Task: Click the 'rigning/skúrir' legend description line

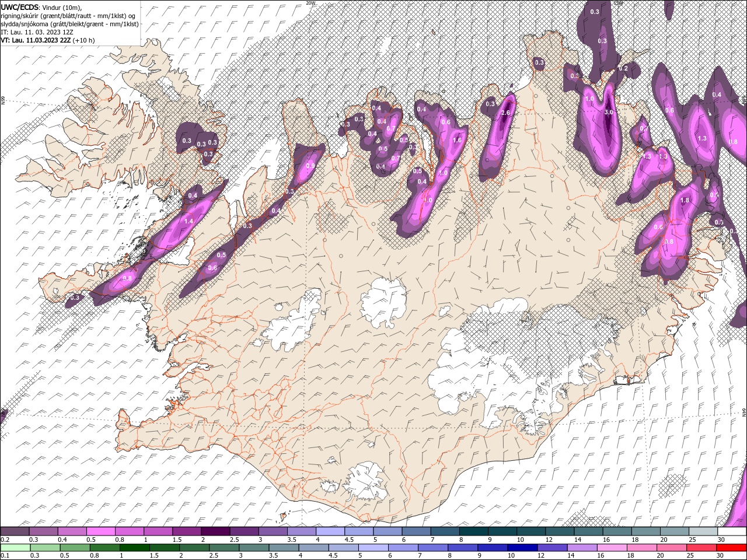Action: [x=68, y=16]
